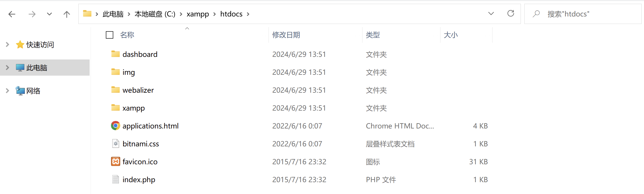
Task: Click the up-one-level arrow icon
Action: 66,14
